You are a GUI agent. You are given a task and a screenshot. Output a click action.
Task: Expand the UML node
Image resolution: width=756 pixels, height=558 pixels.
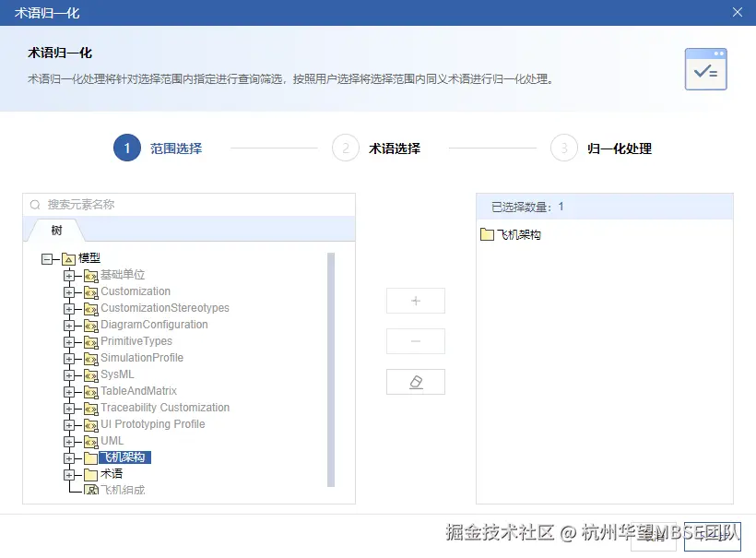69,442
